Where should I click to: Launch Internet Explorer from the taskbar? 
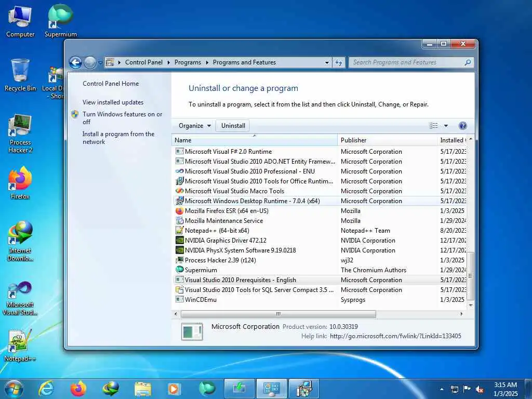[46, 389]
